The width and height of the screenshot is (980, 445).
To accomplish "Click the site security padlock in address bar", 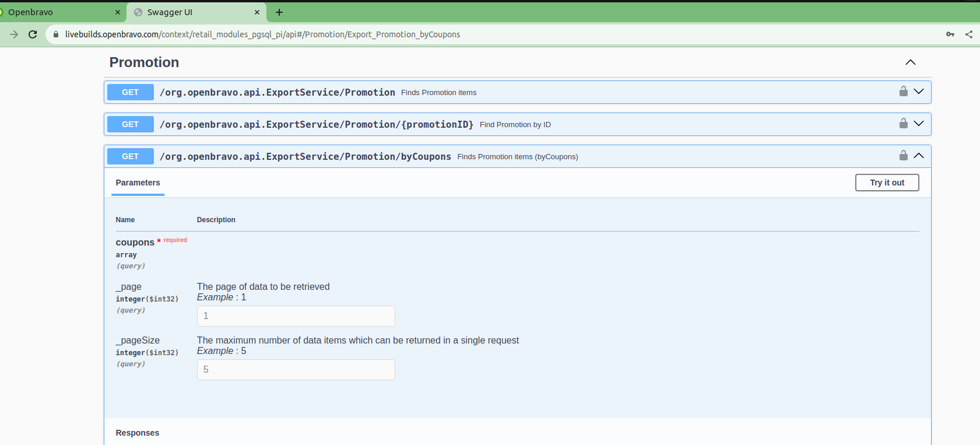I will pyautogui.click(x=56, y=34).
